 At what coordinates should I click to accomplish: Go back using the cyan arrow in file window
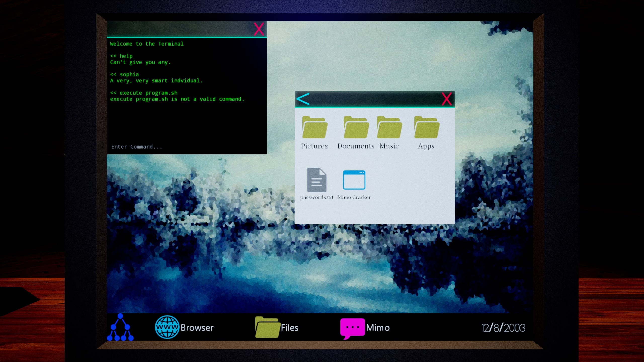coord(303,99)
